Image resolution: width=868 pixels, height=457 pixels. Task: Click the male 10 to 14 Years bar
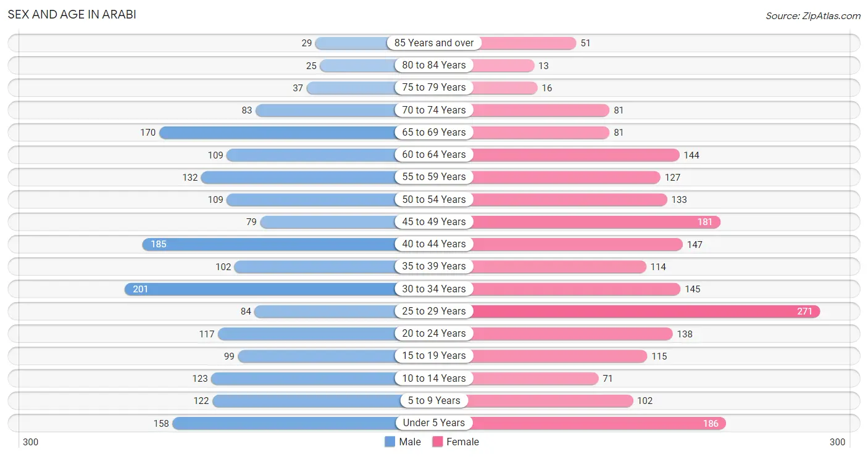tap(303, 379)
